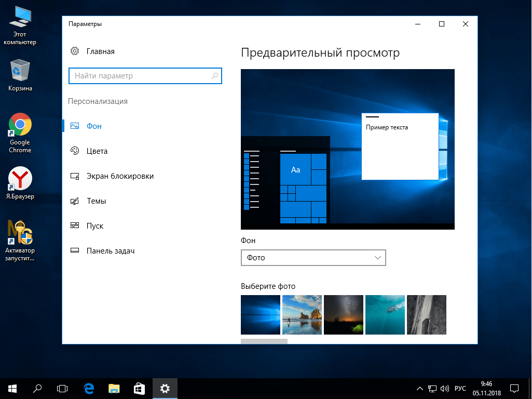This screenshot has width=532, height=399.
Task: Open the Windows Start menu
Action: [x=11, y=388]
